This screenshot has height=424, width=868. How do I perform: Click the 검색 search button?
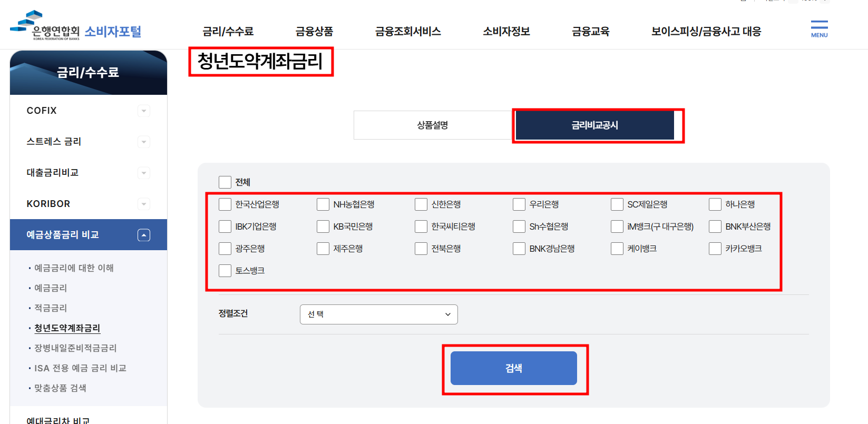[514, 368]
